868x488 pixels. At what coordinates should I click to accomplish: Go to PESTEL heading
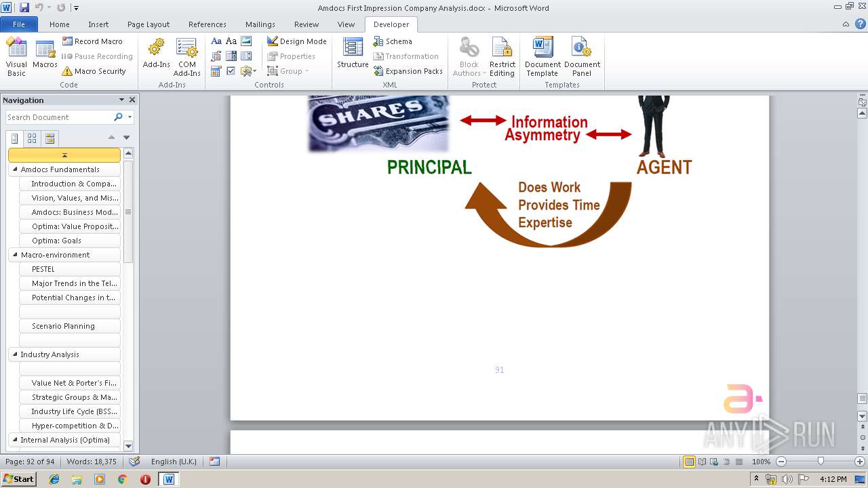click(x=70, y=269)
